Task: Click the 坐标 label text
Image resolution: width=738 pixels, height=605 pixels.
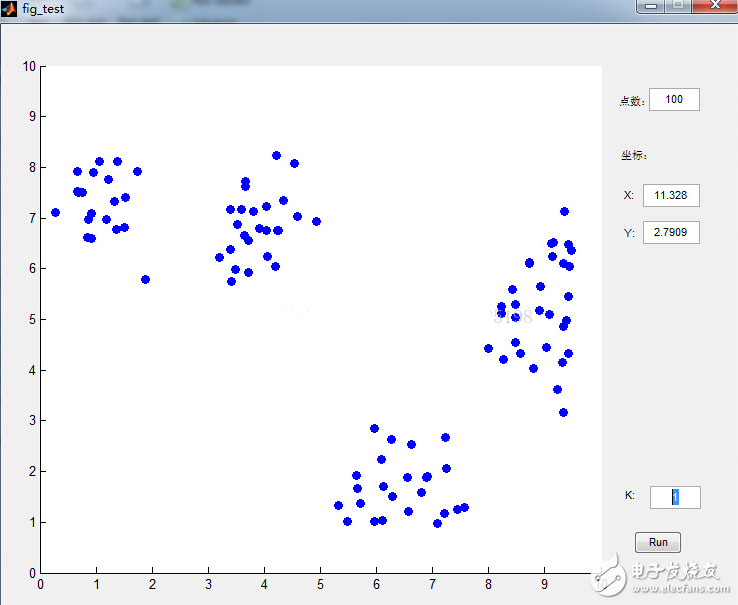Action: [x=634, y=155]
